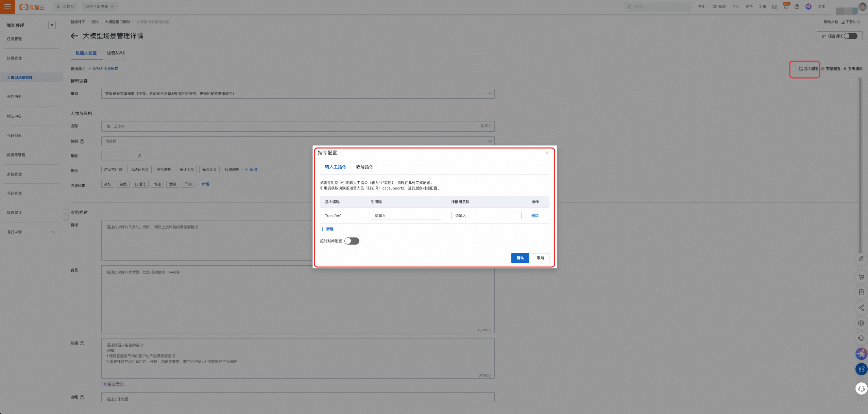
Task: Click the gear settings floating icon
Action: 861,323
